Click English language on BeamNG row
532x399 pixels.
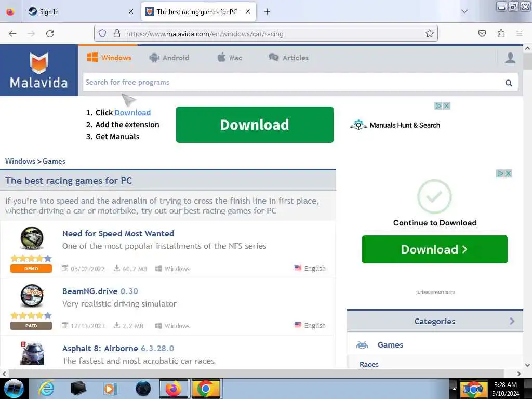click(314, 325)
